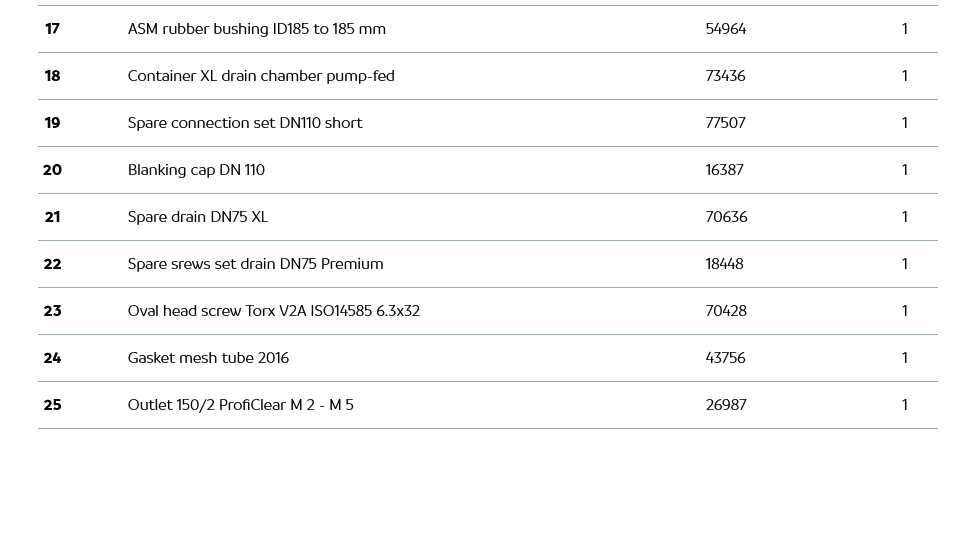Select article number 73436
Viewport: 969px width, 549px height.
click(x=725, y=76)
